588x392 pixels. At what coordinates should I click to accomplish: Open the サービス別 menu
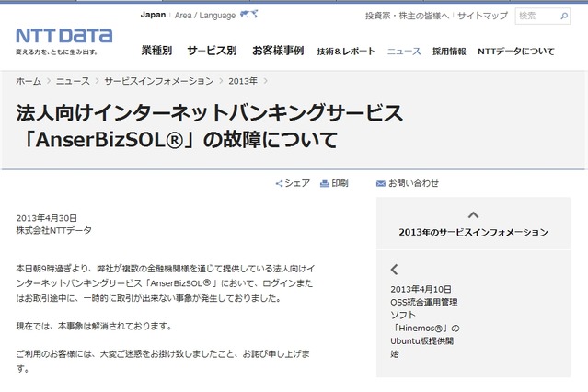click(212, 51)
